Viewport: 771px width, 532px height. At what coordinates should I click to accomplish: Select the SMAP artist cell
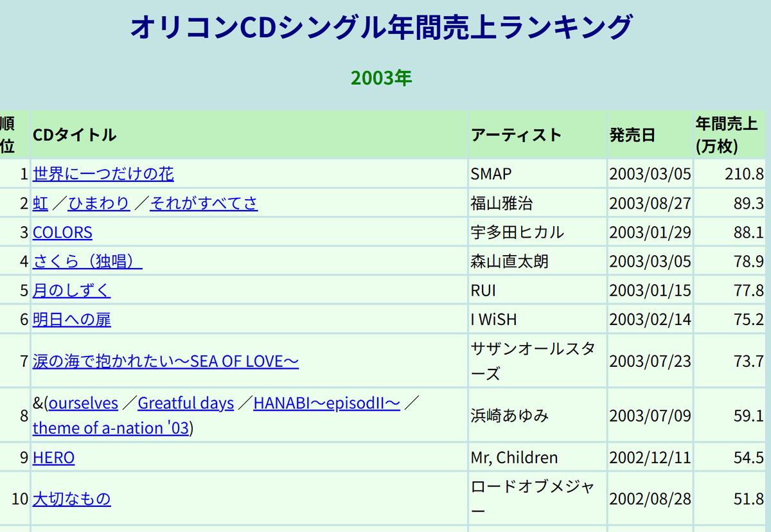tap(538, 173)
